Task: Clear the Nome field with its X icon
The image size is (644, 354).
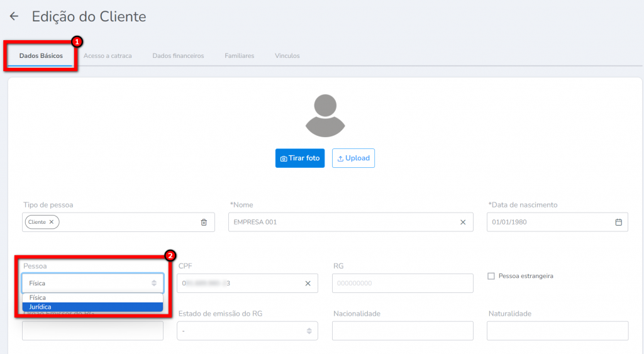Action: tap(463, 222)
